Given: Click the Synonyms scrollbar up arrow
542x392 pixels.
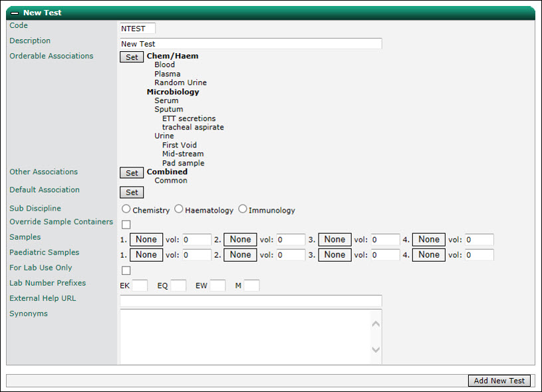Looking at the screenshot, I should click(376, 324).
